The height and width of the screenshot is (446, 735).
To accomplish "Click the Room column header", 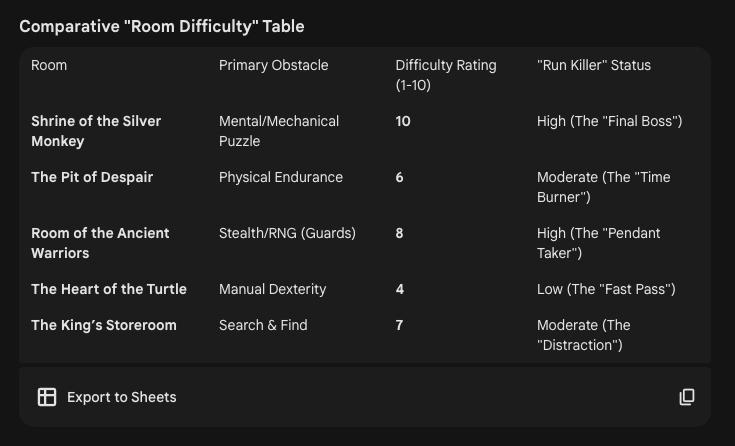I will point(49,65).
